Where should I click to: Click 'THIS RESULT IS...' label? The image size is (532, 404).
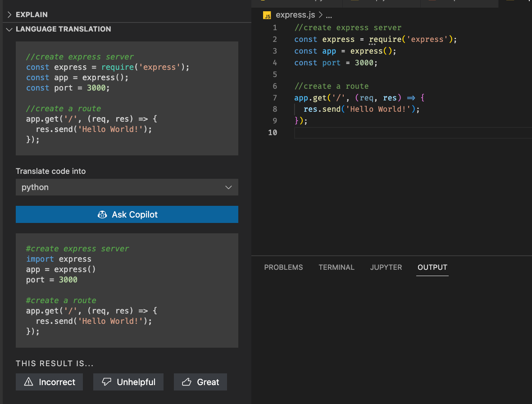[55, 363]
